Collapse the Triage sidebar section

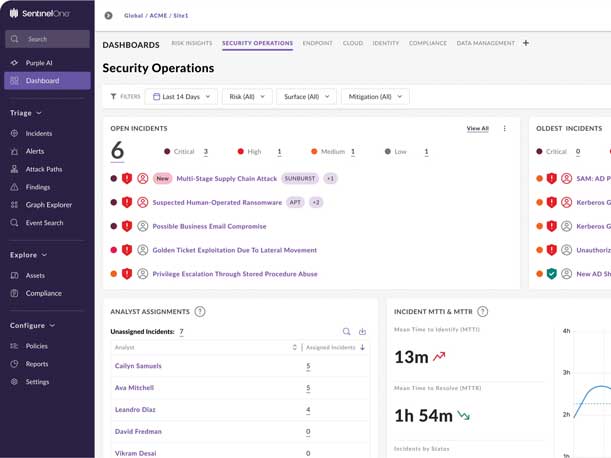click(26, 113)
